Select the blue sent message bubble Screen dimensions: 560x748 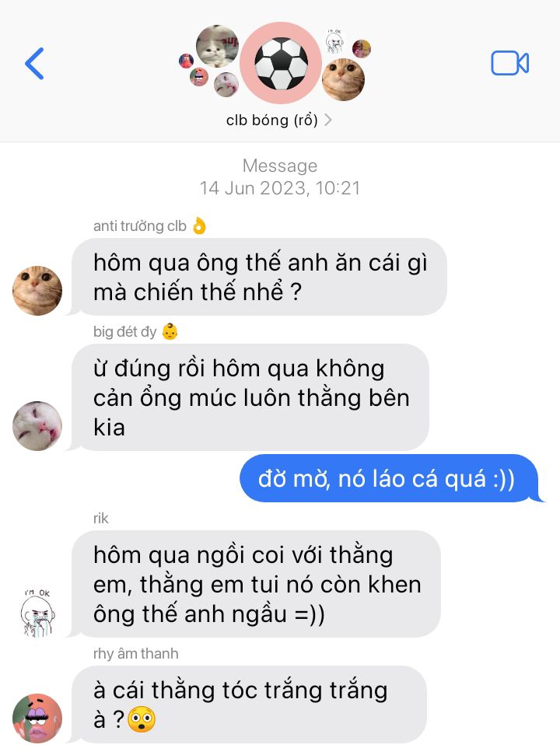click(x=389, y=478)
